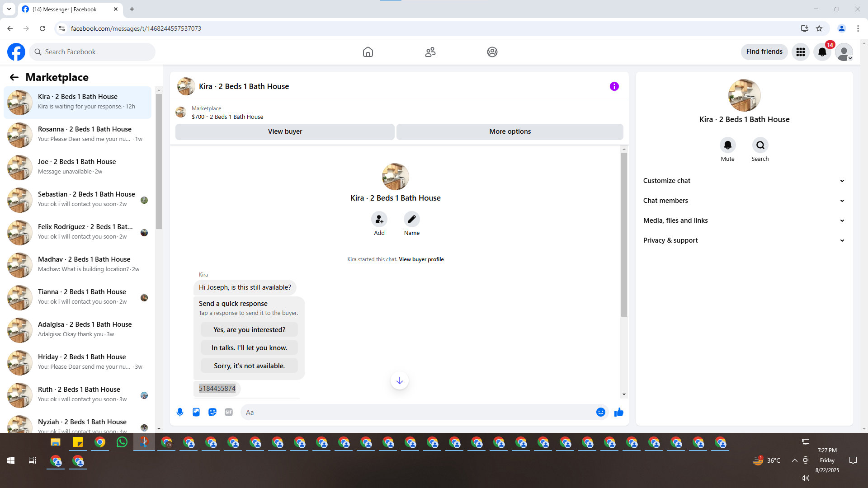
Task: Click the voice clip microphone icon
Action: [180, 412]
